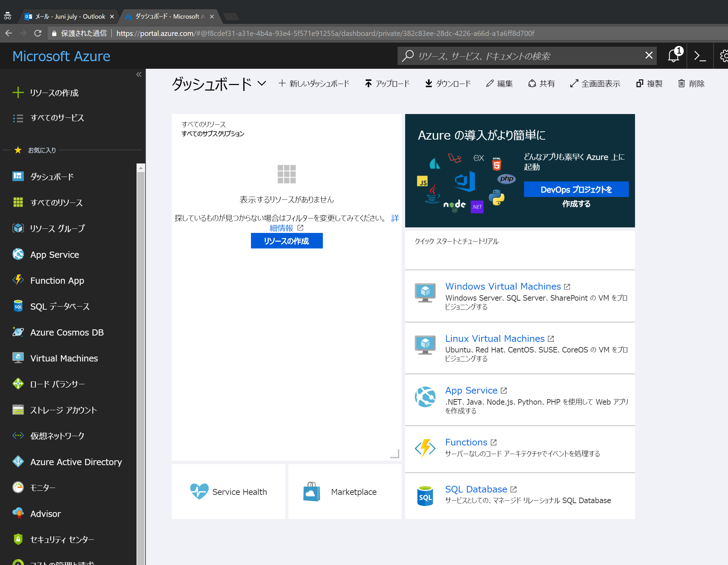Click 全画面表示 for full screen
Viewport: 728px width, 565px height.
pos(595,84)
